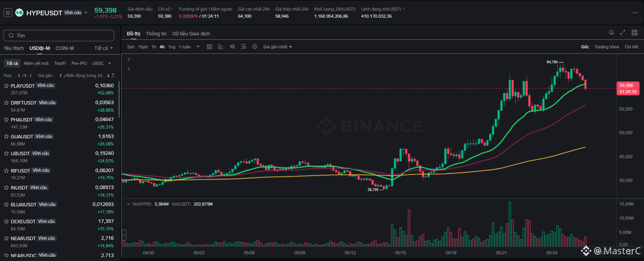Expand the second chart legend chevron

[129, 69]
